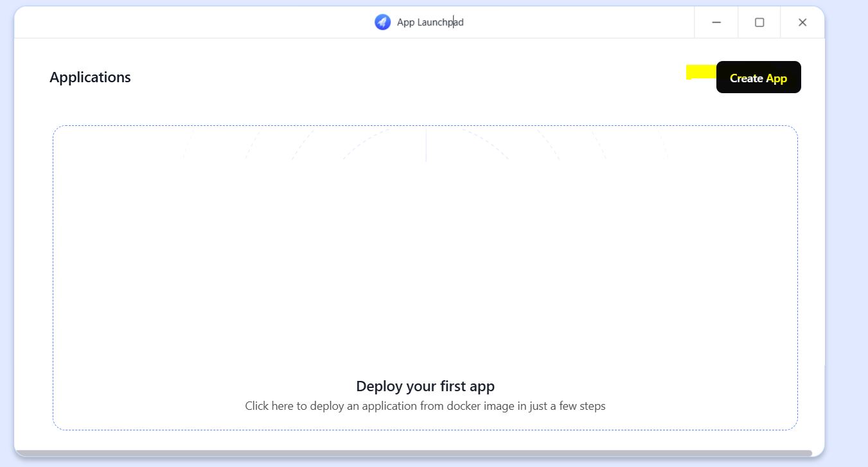Click the empty center of the deploy panel
Viewport: 868px width, 467px height.
click(x=425, y=257)
